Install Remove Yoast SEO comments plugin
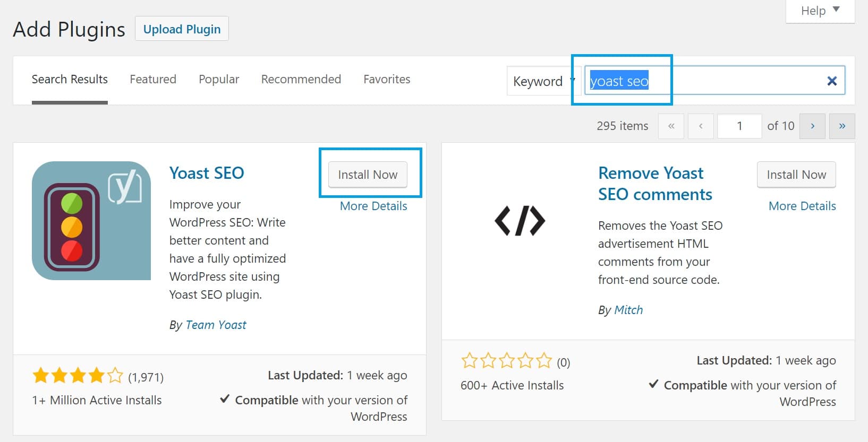The width and height of the screenshot is (868, 442). 796,175
